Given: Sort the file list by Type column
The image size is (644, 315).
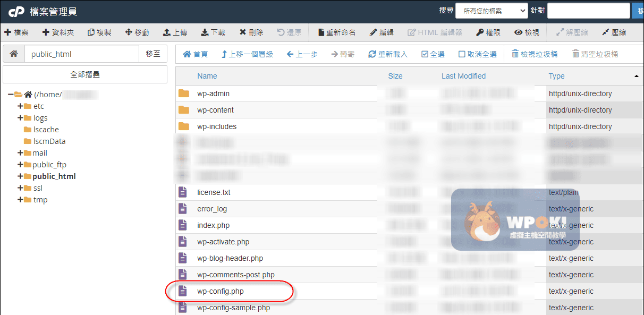Looking at the screenshot, I should pyautogui.click(x=556, y=76).
